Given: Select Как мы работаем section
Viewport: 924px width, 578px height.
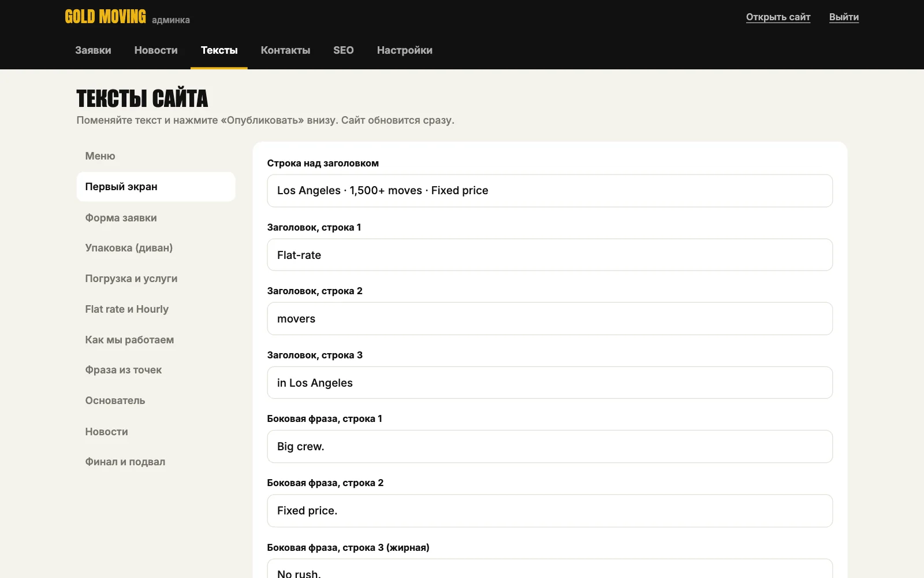Looking at the screenshot, I should [x=156, y=340].
